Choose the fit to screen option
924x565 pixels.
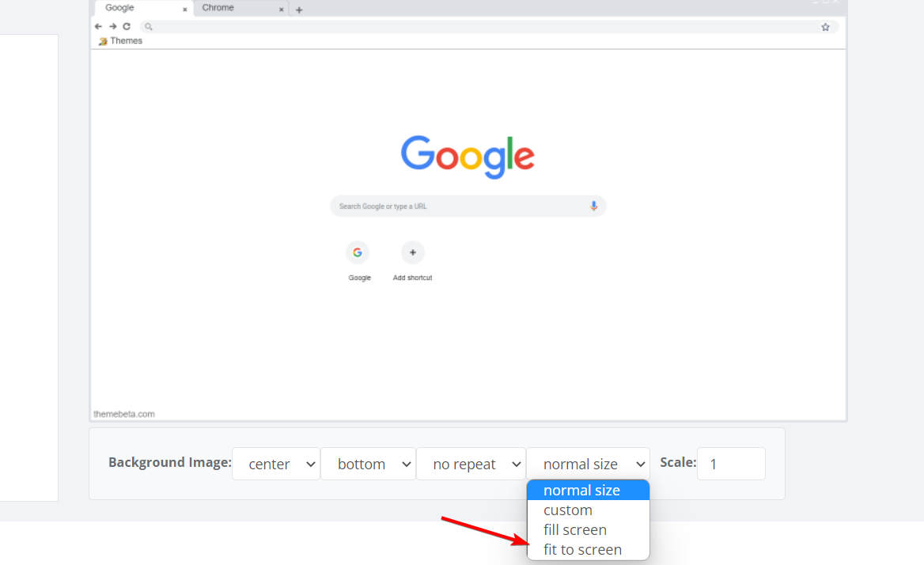pyautogui.click(x=588, y=550)
